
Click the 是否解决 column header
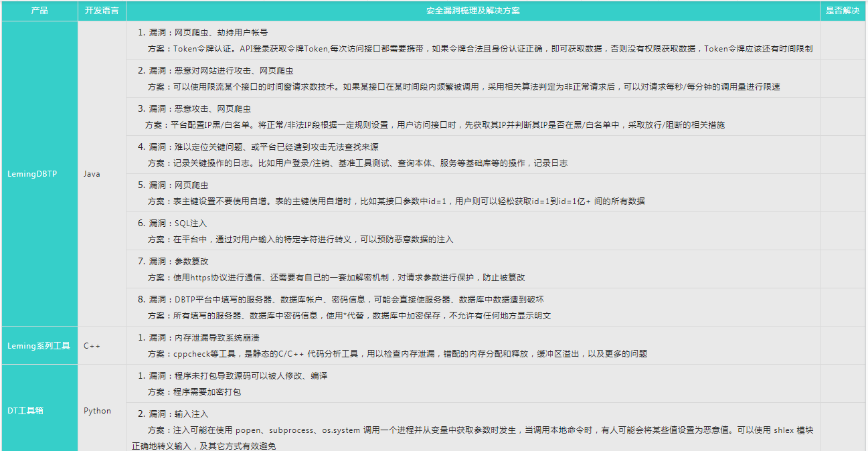843,10
